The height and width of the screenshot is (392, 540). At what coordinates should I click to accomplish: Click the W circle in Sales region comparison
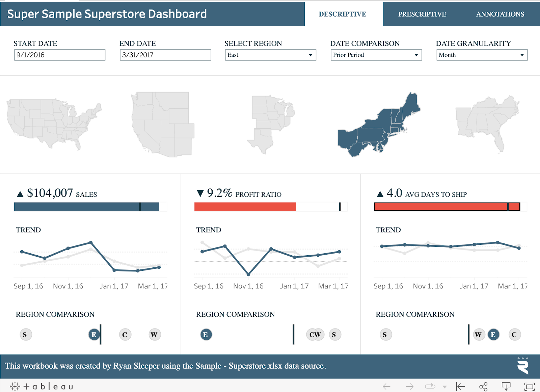coord(154,335)
